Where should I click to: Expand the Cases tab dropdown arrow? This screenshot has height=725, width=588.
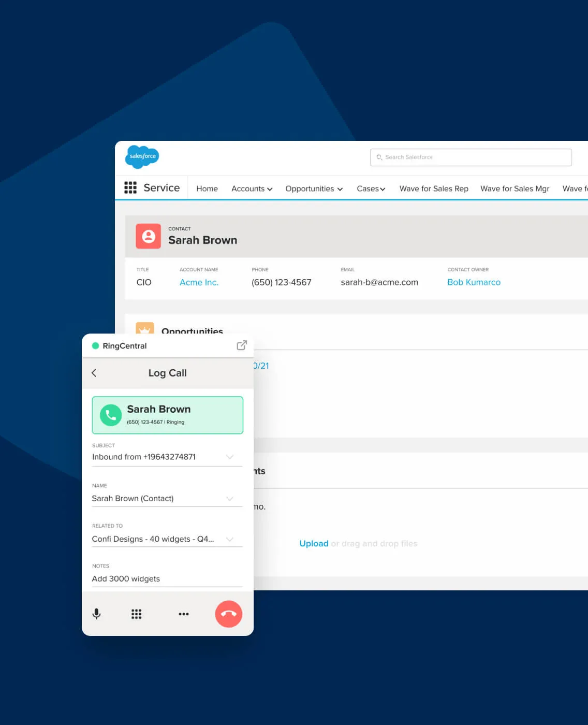tap(383, 190)
